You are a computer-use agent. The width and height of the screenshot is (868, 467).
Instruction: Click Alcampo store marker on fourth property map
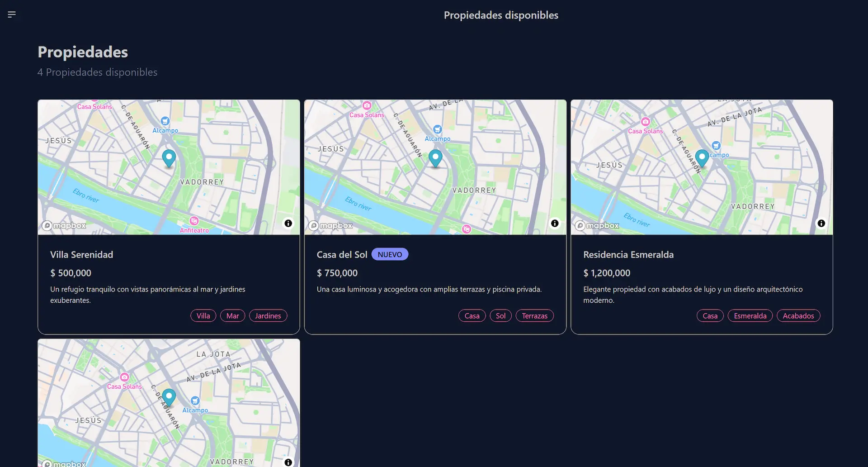pyautogui.click(x=195, y=401)
